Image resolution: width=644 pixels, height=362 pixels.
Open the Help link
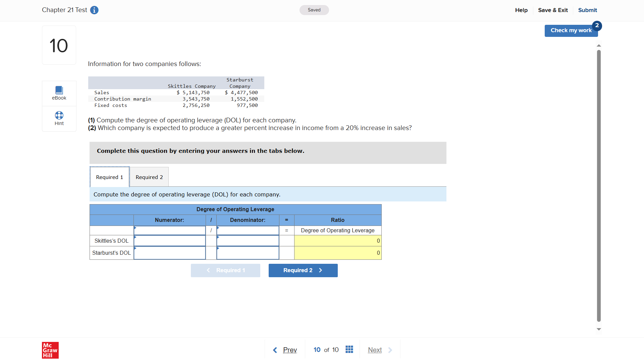pyautogui.click(x=521, y=10)
